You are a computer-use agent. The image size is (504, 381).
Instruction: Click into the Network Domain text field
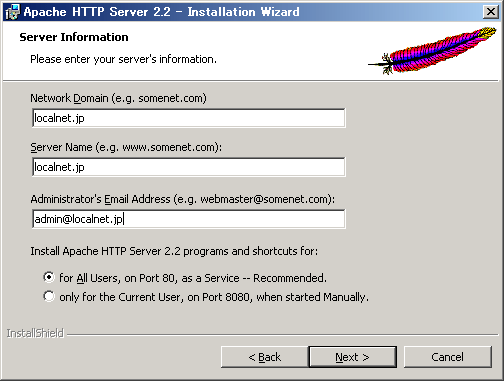click(189, 118)
